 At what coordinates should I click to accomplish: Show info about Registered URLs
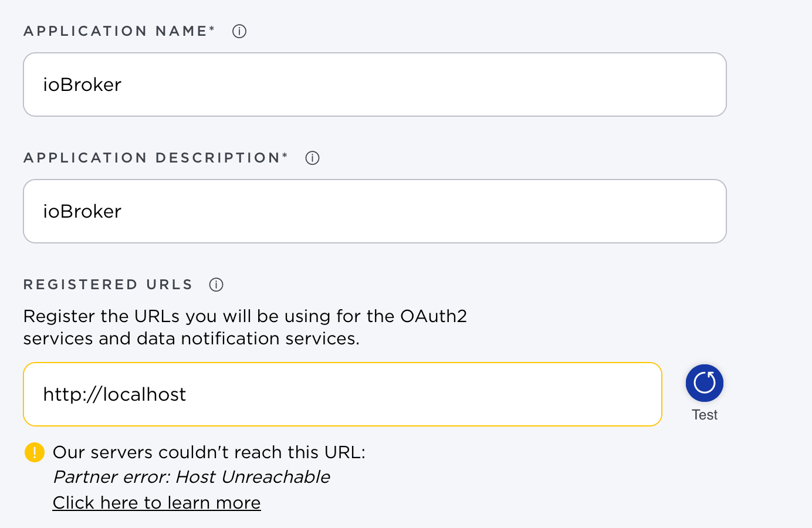pos(216,285)
